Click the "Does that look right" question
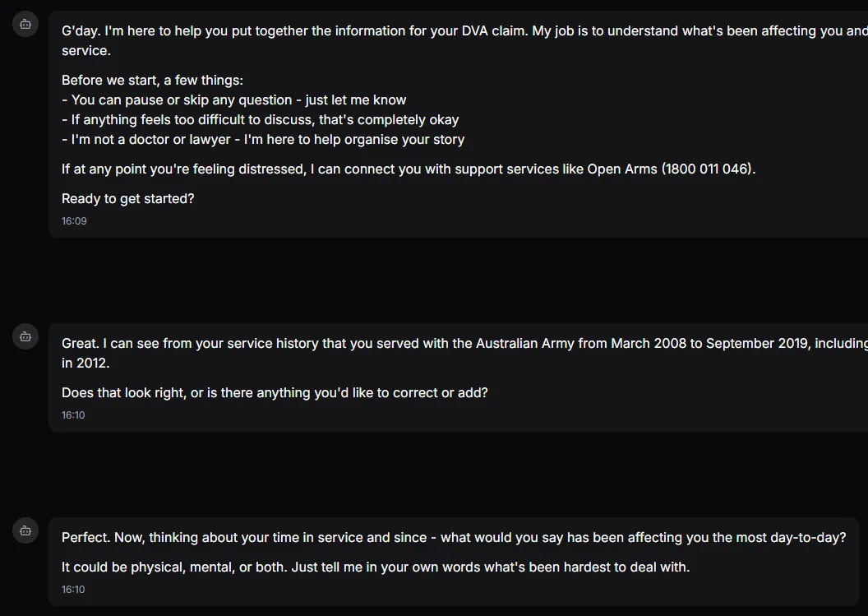The width and height of the screenshot is (868, 616). tap(275, 393)
